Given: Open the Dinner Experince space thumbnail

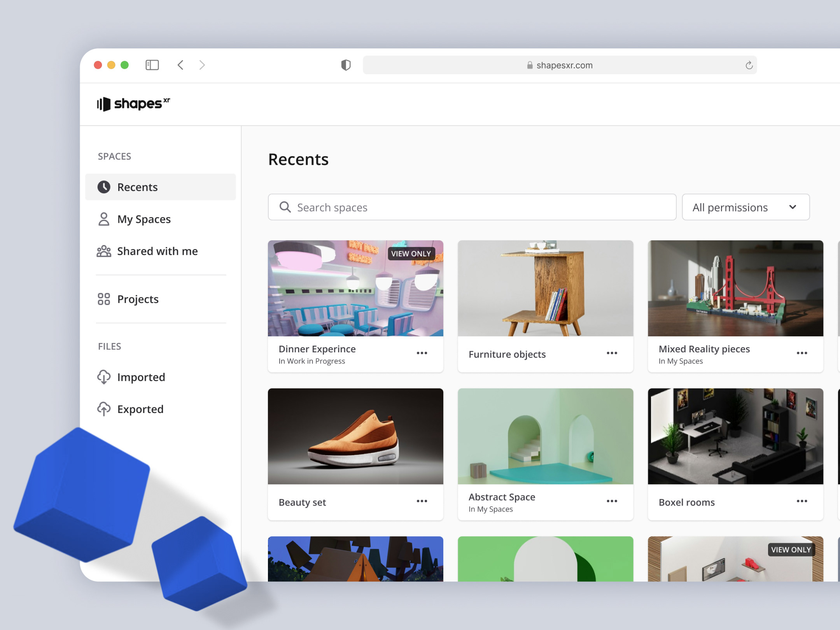Looking at the screenshot, I should 355,288.
